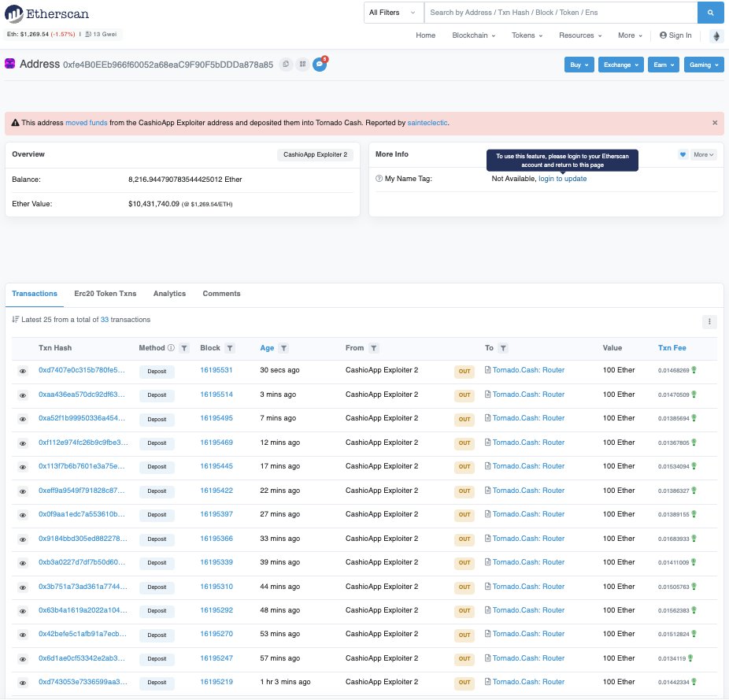
Task: Click contract icon in block 16195531 row
Action: (x=487, y=370)
